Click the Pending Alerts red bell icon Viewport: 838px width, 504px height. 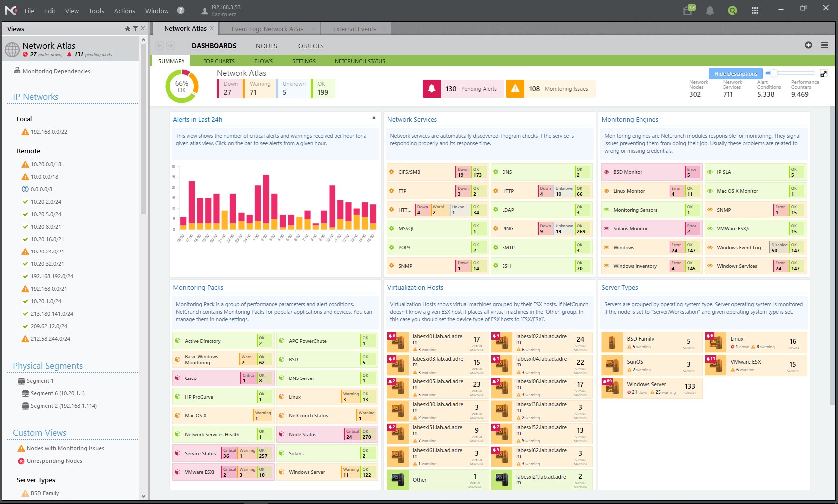[x=432, y=89]
